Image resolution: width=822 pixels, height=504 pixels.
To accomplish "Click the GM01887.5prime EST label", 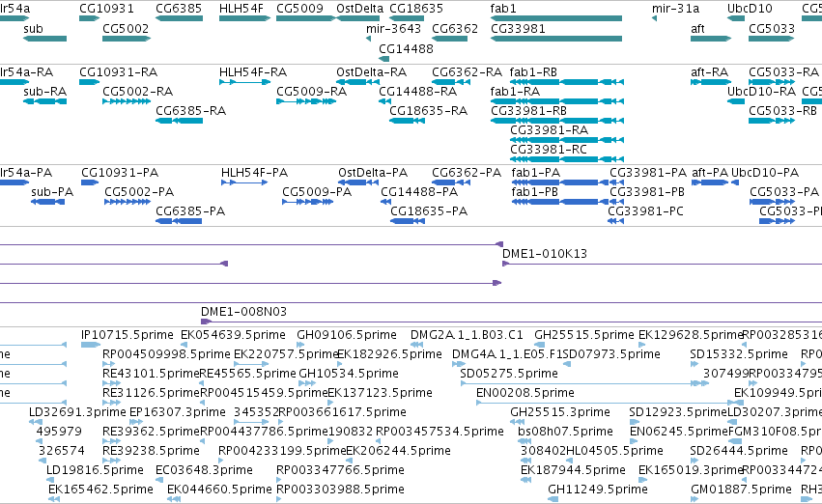I will 741,490.
